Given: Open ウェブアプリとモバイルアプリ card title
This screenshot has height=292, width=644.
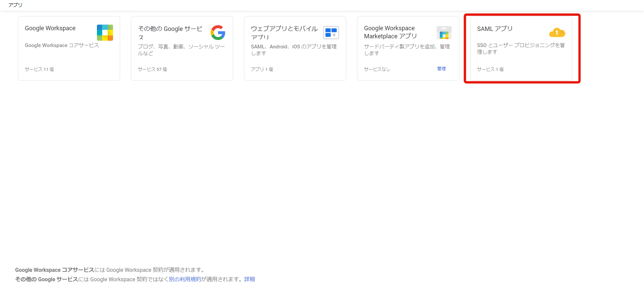Looking at the screenshot, I should [x=284, y=33].
